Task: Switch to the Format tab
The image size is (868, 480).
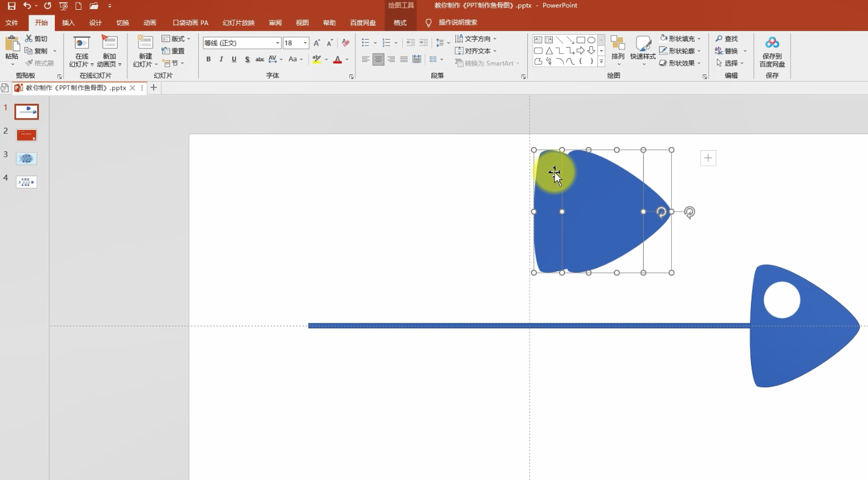Action: click(x=400, y=23)
